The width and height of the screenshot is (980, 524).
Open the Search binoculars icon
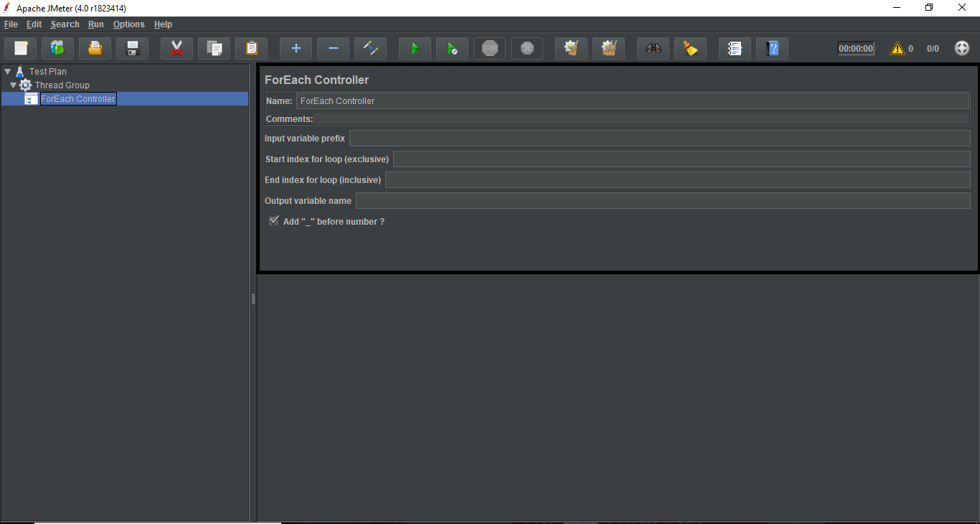coord(653,49)
